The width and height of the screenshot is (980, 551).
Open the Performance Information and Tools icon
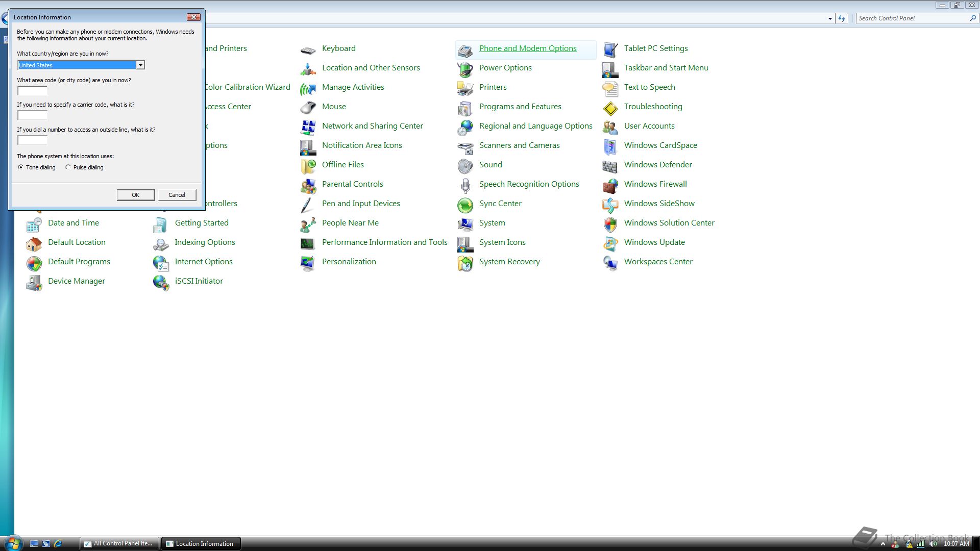pos(308,244)
